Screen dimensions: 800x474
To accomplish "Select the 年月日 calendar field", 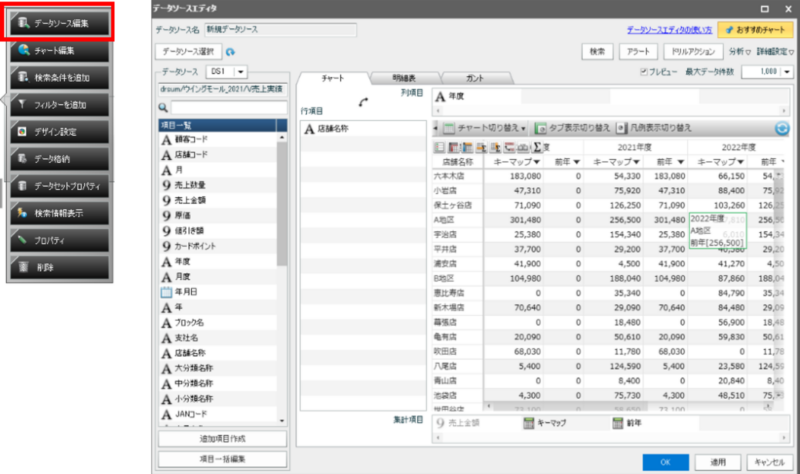I will [219, 292].
